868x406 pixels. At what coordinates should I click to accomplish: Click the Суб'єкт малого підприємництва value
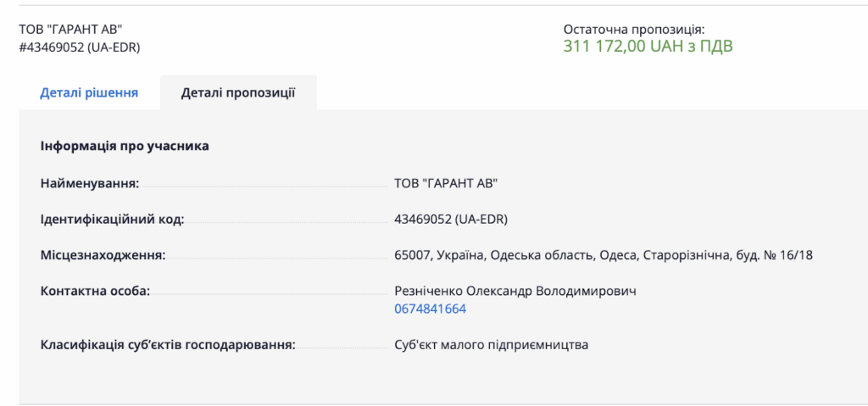(x=491, y=345)
